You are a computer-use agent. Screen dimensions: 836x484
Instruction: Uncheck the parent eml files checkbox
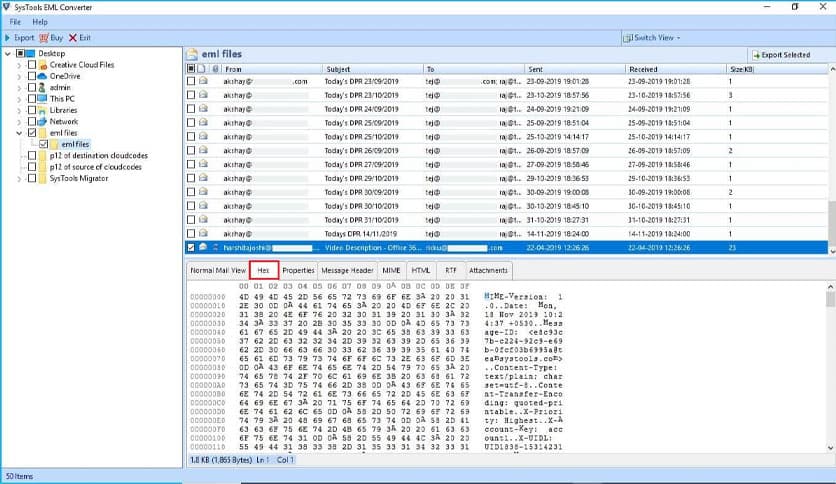32,132
